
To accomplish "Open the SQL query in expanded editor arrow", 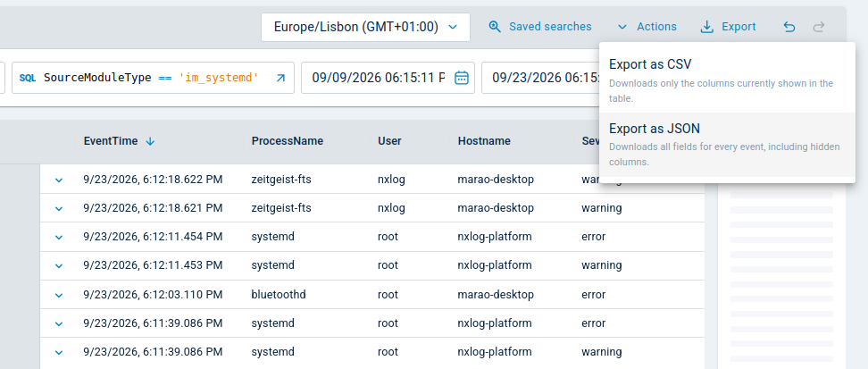I will pyautogui.click(x=280, y=78).
